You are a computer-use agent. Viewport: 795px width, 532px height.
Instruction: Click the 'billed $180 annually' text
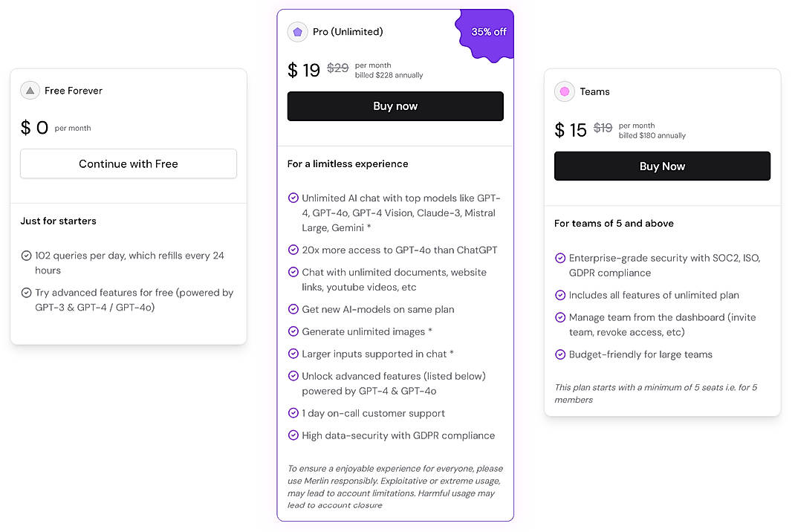652,135
